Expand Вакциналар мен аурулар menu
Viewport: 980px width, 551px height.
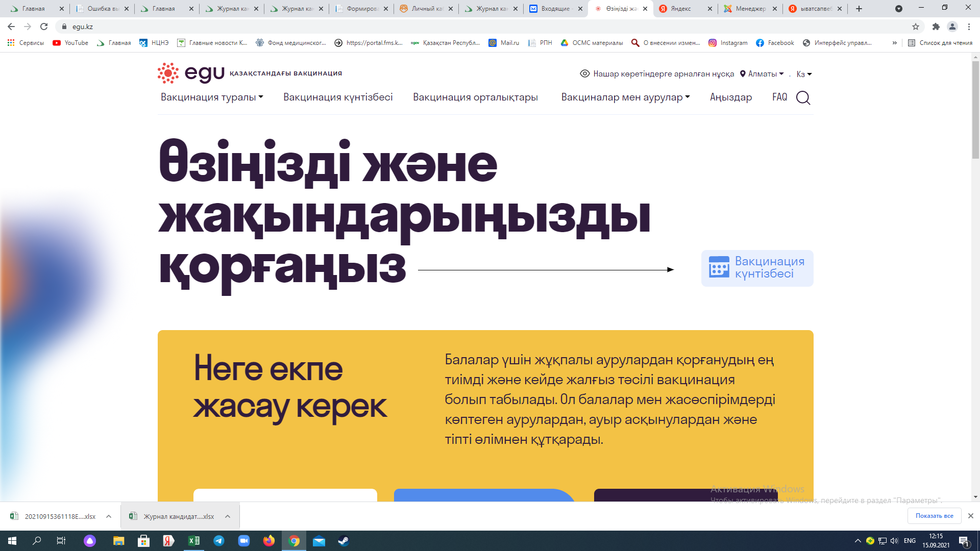coord(625,97)
